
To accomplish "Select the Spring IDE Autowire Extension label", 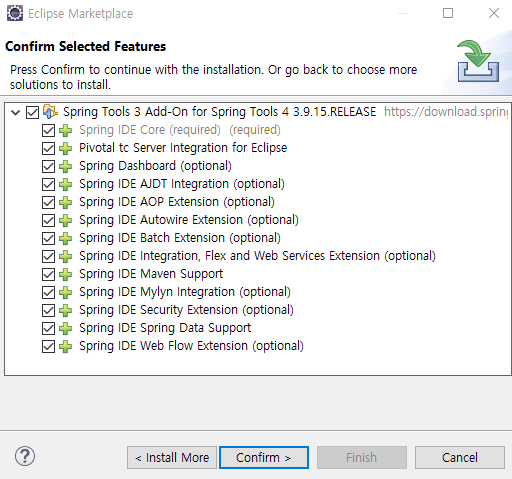I will tap(189, 220).
